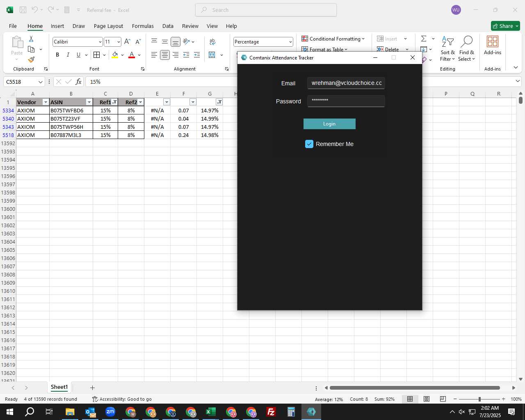525x420 pixels.
Task: Apply the red Font Color swatch
Action: (x=132, y=55)
